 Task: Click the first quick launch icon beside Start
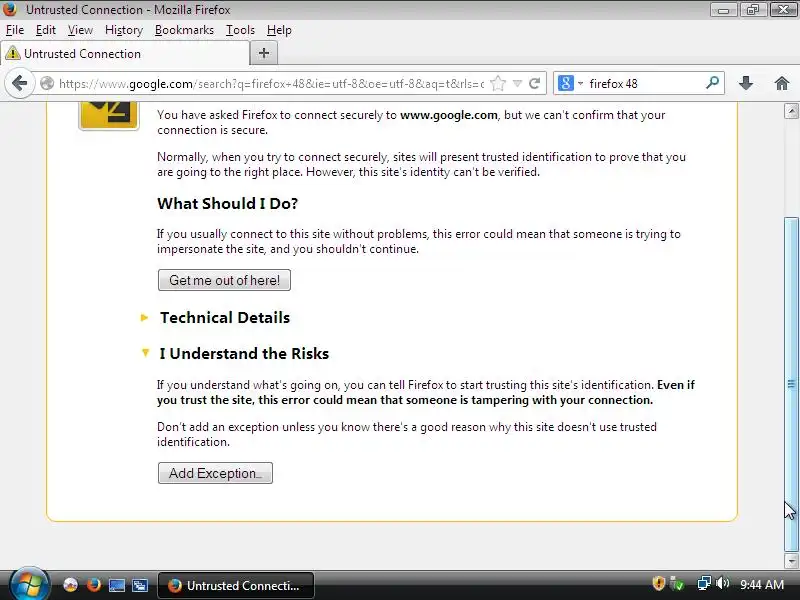click(70, 585)
